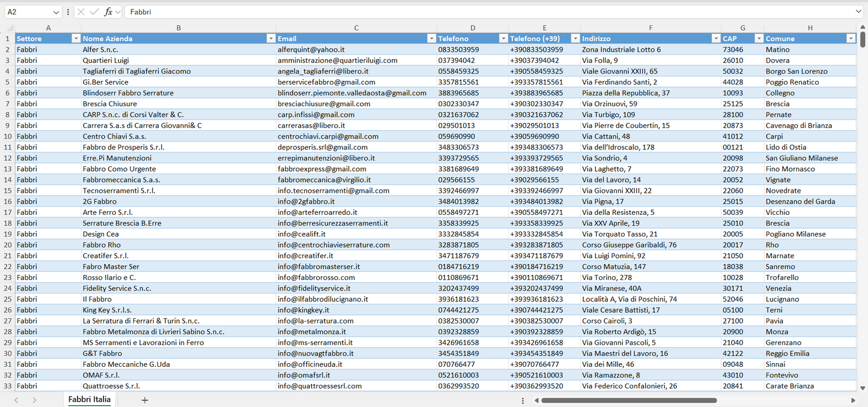
Task: Select row 15 header
Action: click(x=7, y=190)
